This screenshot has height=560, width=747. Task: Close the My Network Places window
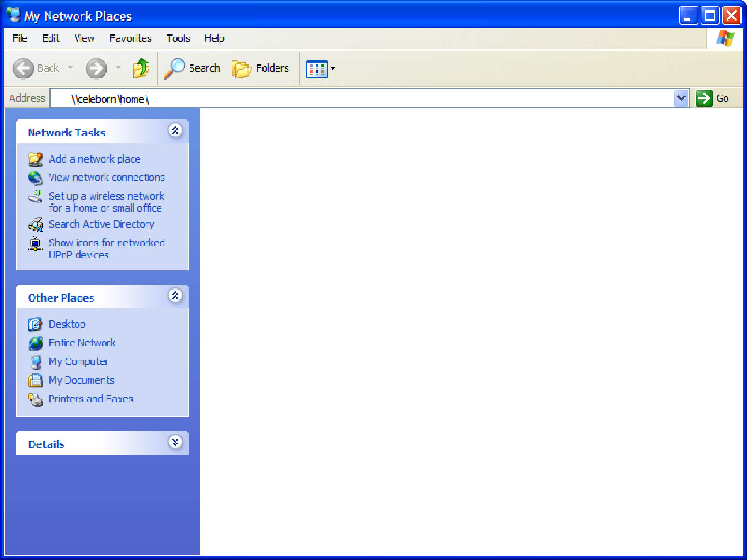pyautogui.click(x=732, y=16)
